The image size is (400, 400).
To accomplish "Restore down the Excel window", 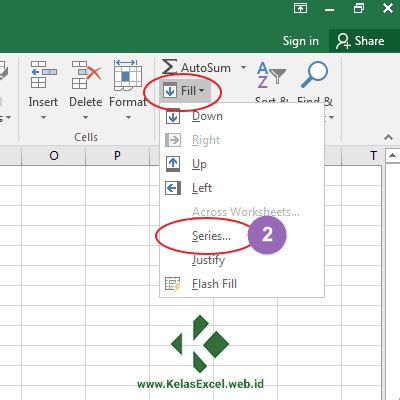I will coord(359,8).
